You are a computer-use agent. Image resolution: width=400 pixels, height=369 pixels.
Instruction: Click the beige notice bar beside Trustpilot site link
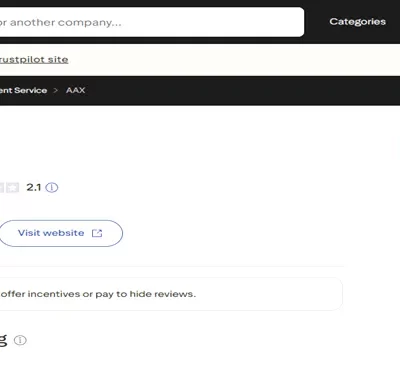[233, 60]
